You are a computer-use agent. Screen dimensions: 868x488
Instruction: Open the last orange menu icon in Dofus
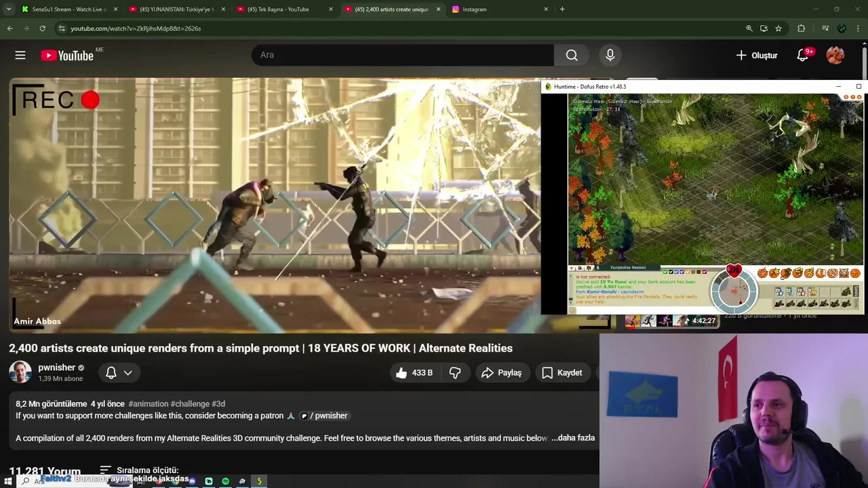(x=855, y=273)
